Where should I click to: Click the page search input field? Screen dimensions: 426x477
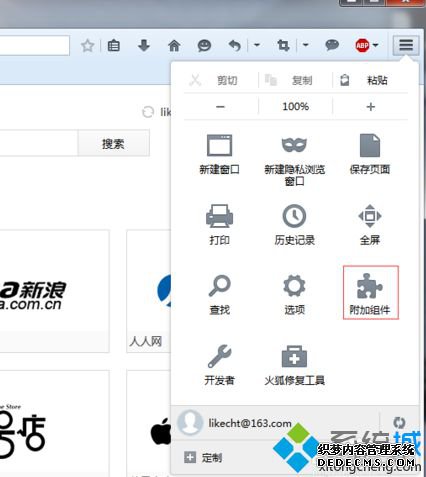point(38,143)
